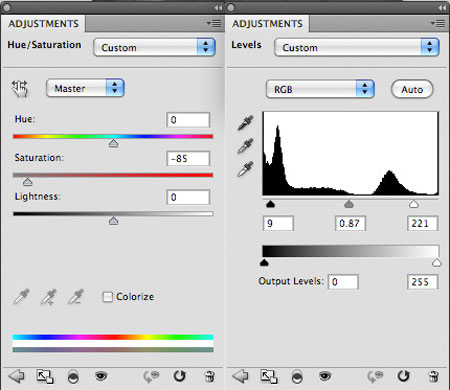Close the Hue/Saturation panel window
Screen dimensions: 450x390
6,7
